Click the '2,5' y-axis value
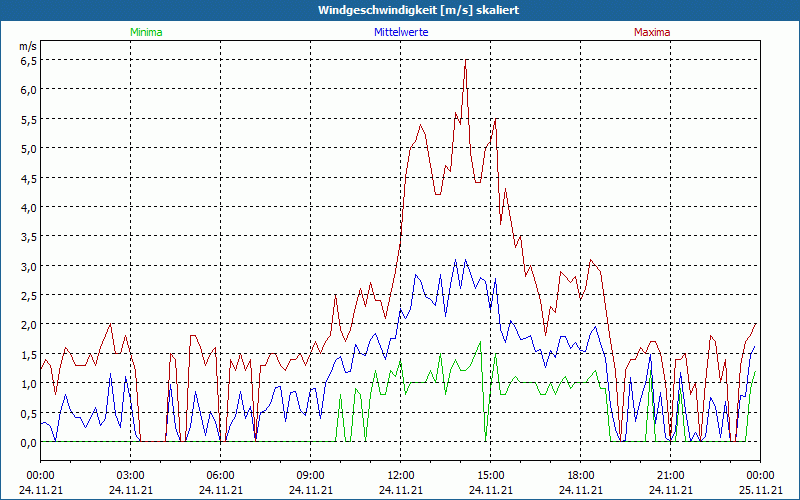The image size is (800, 500). coord(29,296)
